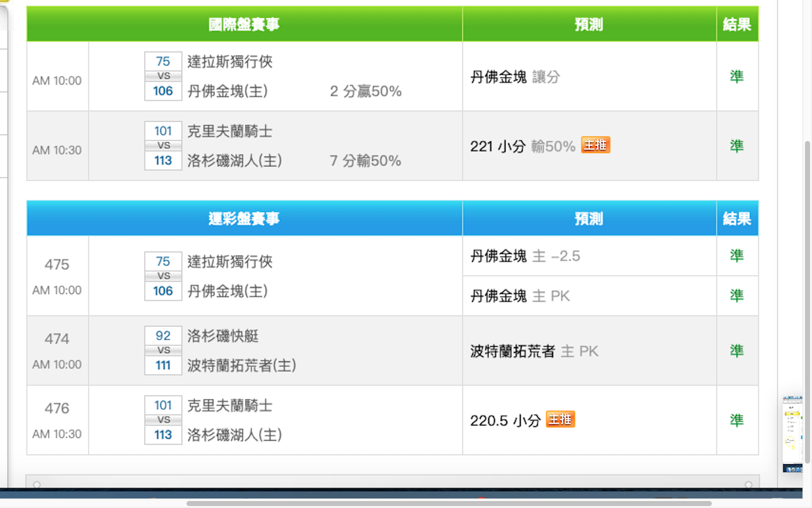Open 達拉斯獨行俠 in the 國際盤賽事 table
This screenshot has height=508, width=812.
tap(230, 62)
